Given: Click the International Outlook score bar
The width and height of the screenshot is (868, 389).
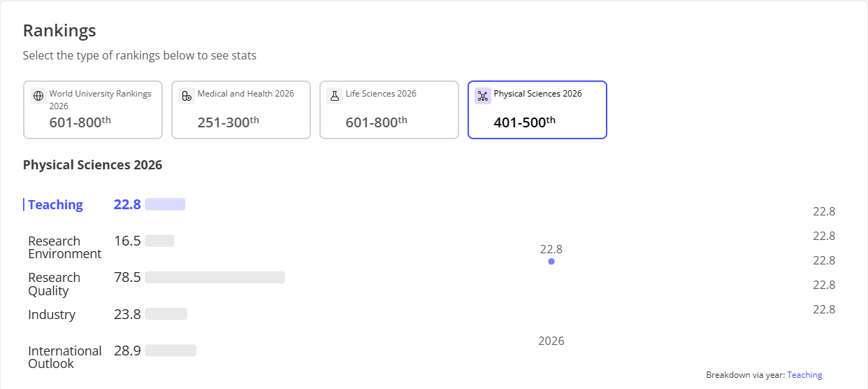Looking at the screenshot, I should coord(171,351).
